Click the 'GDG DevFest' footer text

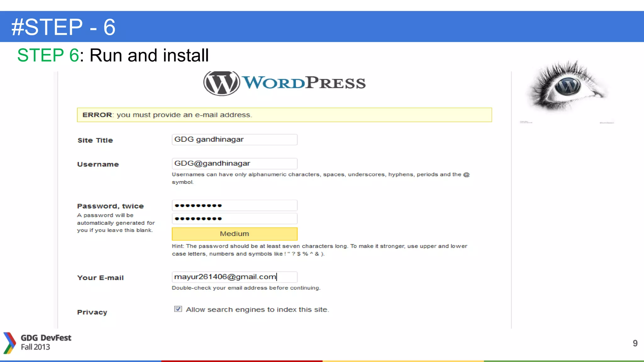46,338
